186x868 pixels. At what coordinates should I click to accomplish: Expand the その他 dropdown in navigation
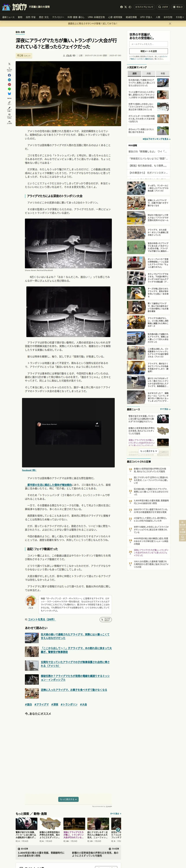tap(180, 17)
